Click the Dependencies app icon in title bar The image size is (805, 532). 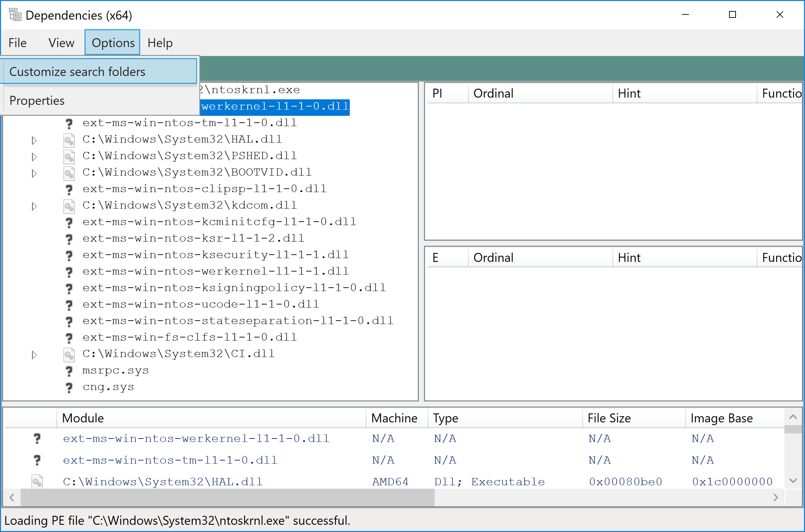(15, 15)
